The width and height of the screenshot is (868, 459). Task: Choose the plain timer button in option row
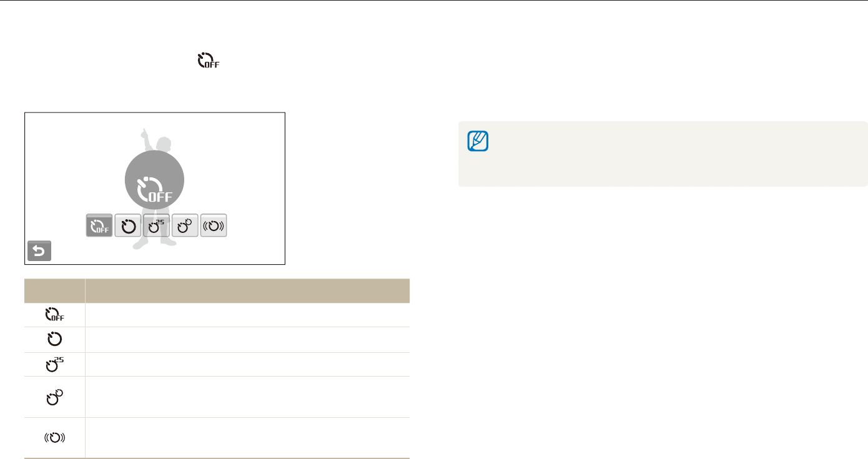127,225
